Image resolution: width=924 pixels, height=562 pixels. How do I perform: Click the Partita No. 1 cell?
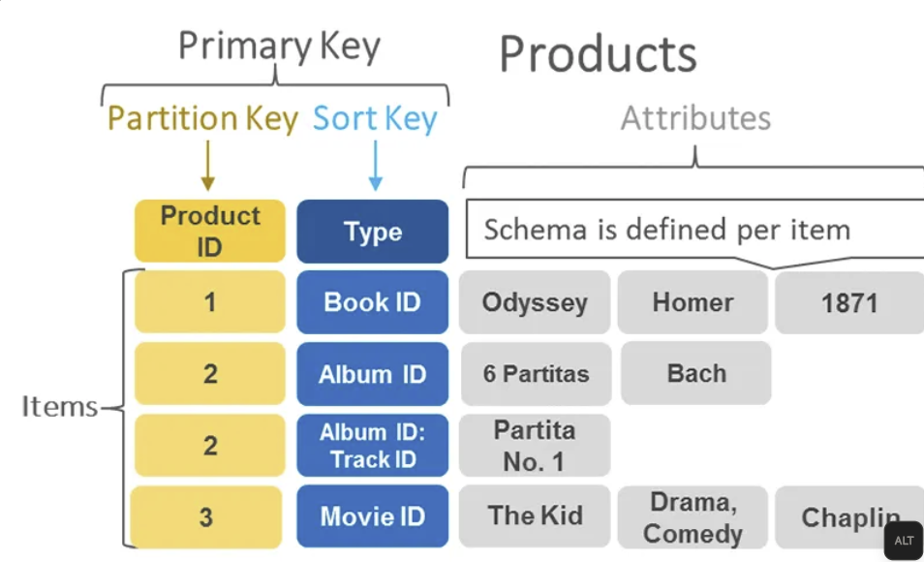[535, 446]
